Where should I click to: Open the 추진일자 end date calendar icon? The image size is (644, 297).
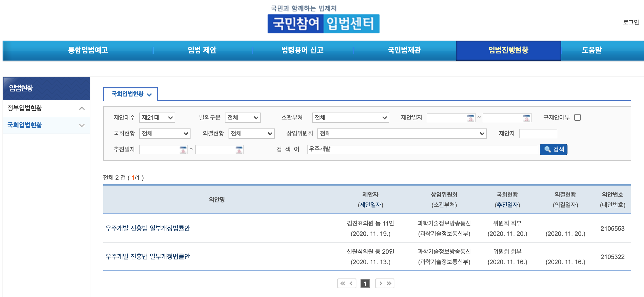pos(239,150)
